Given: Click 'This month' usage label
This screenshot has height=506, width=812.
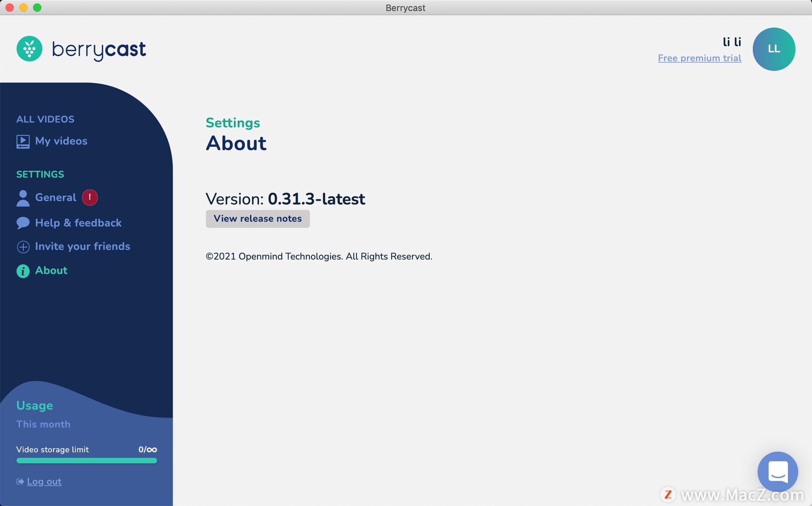Looking at the screenshot, I should pyautogui.click(x=43, y=424).
